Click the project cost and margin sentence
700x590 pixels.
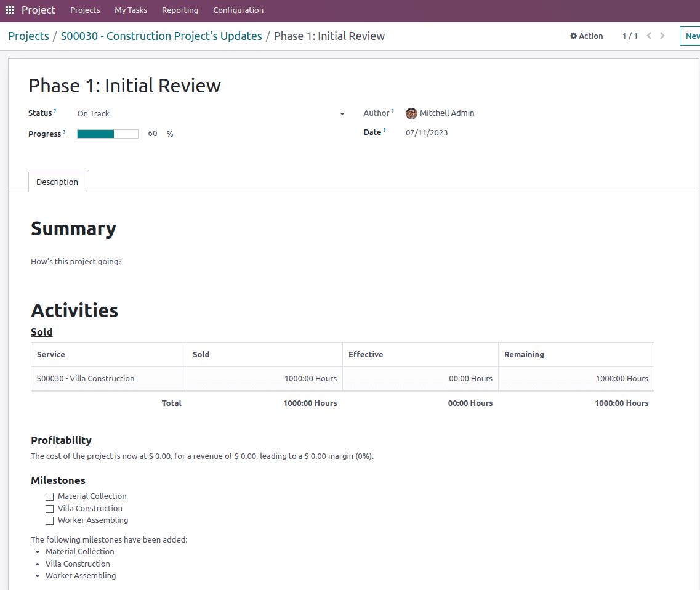202,456
